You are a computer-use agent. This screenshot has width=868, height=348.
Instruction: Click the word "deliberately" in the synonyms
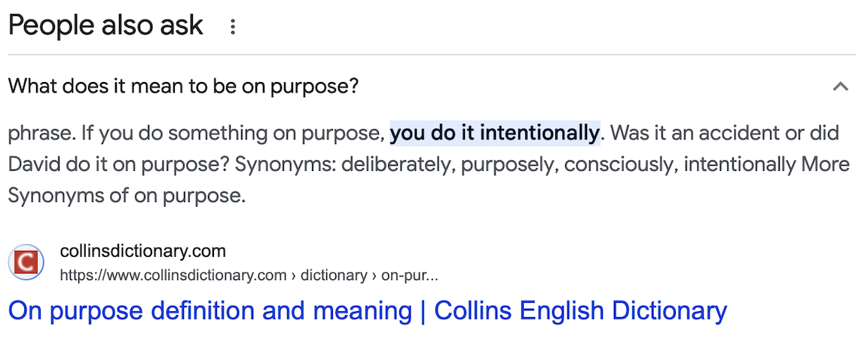(390, 164)
